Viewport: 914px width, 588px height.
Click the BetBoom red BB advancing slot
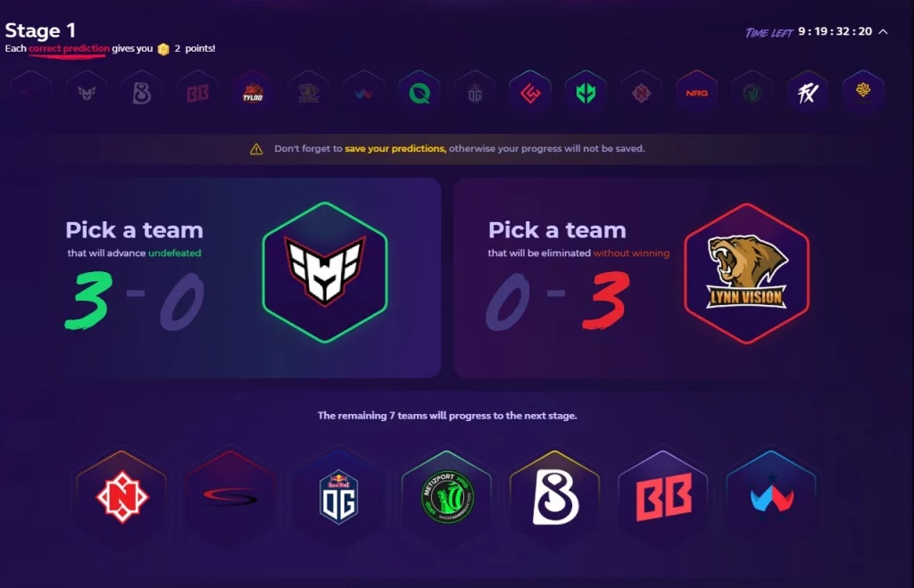[x=663, y=497]
